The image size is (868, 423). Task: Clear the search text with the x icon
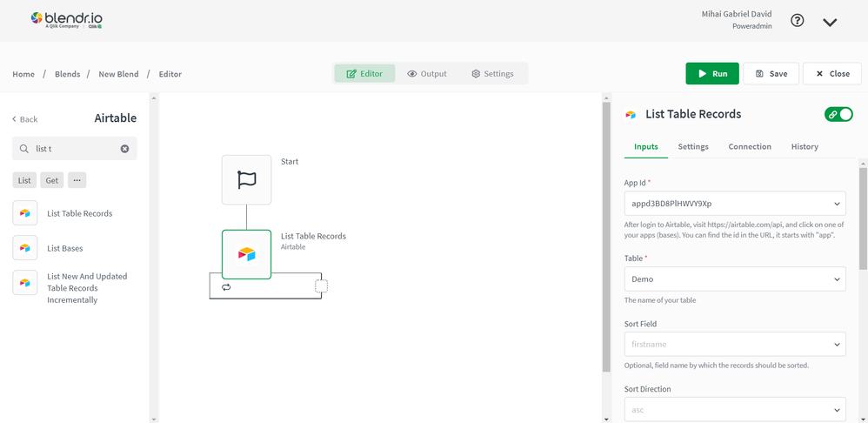coord(124,149)
